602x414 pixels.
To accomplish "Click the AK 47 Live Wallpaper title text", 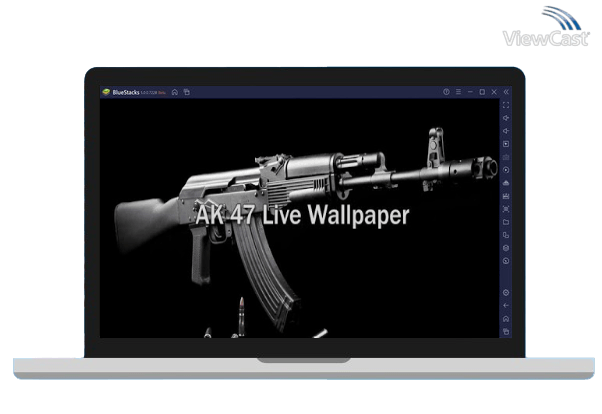I will point(302,215).
